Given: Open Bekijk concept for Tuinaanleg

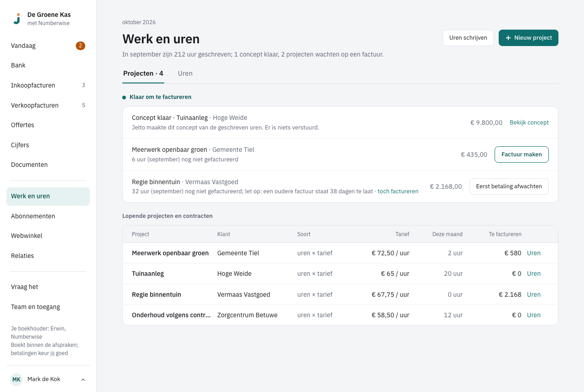Looking at the screenshot, I should (x=529, y=123).
